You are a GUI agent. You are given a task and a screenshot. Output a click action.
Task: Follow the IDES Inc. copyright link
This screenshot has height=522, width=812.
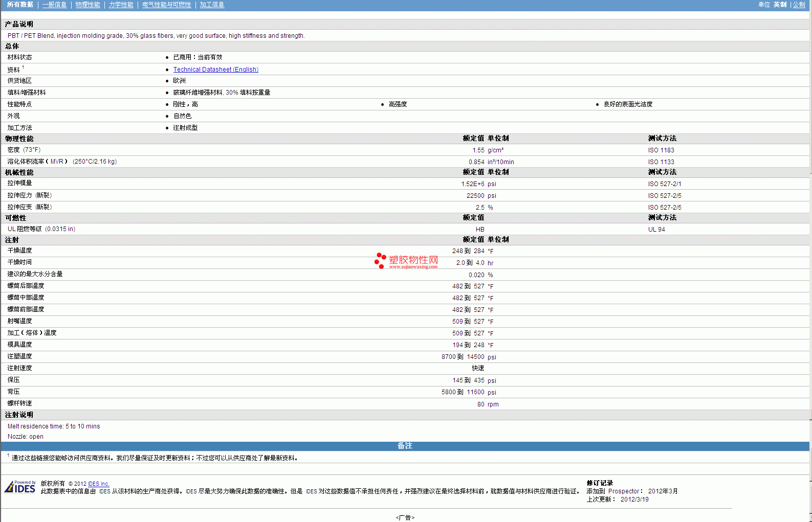pos(98,484)
